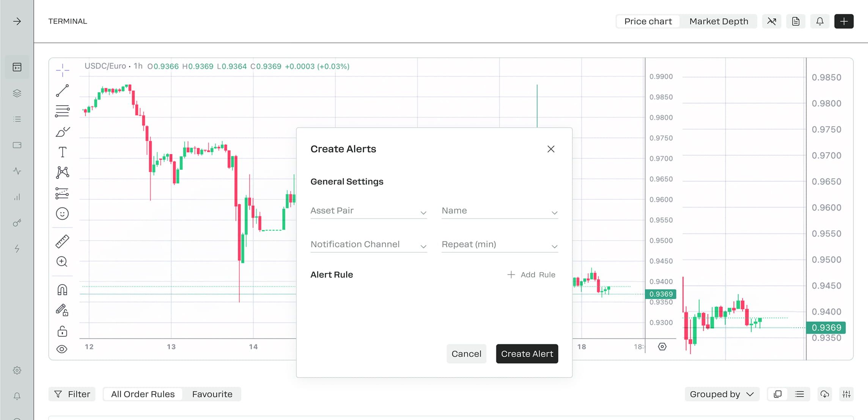Image resolution: width=868 pixels, height=420 pixels.
Task: Switch to the Market Depth tab
Action: click(x=719, y=21)
